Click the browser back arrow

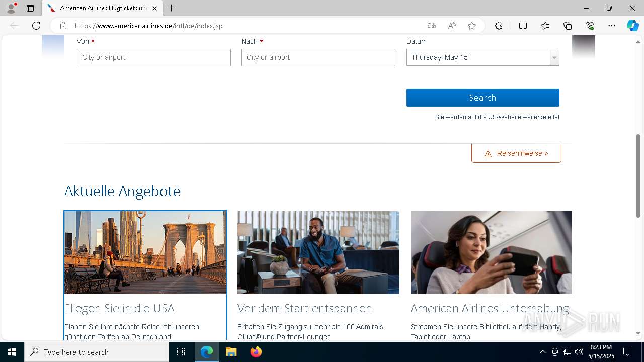click(14, 26)
